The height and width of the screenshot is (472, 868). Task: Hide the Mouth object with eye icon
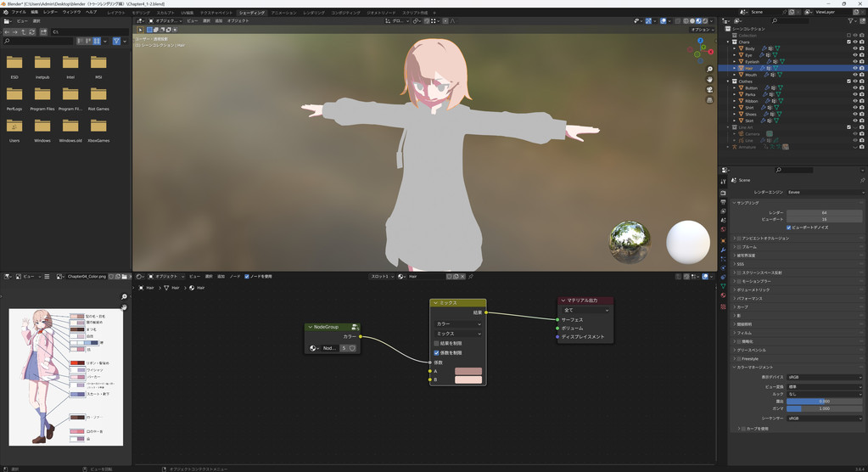point(854,75)
